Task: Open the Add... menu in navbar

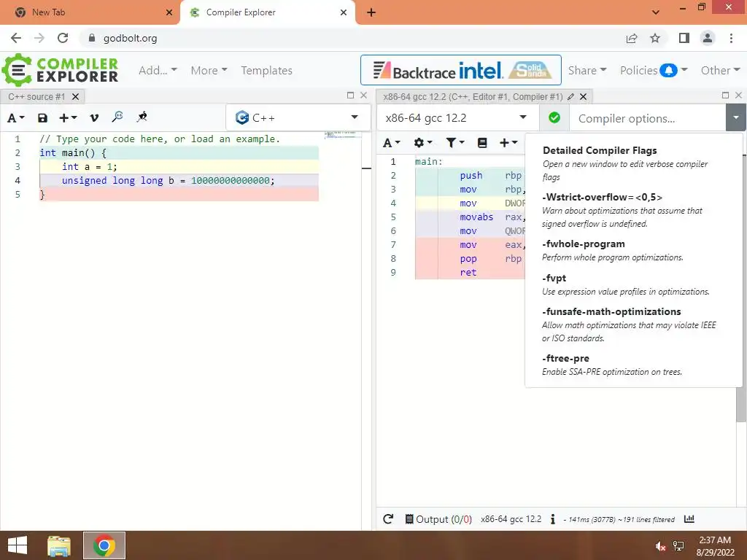Action: (x=158, y=71)
